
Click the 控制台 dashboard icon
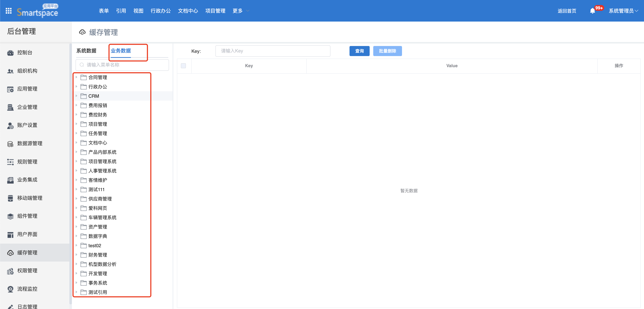click(x=10, y=53)
